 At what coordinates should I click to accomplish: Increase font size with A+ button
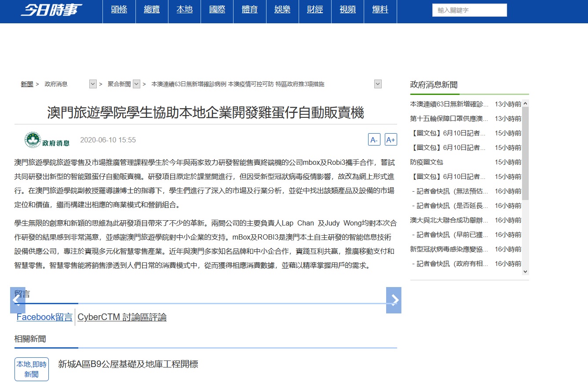tap(391, 140)
